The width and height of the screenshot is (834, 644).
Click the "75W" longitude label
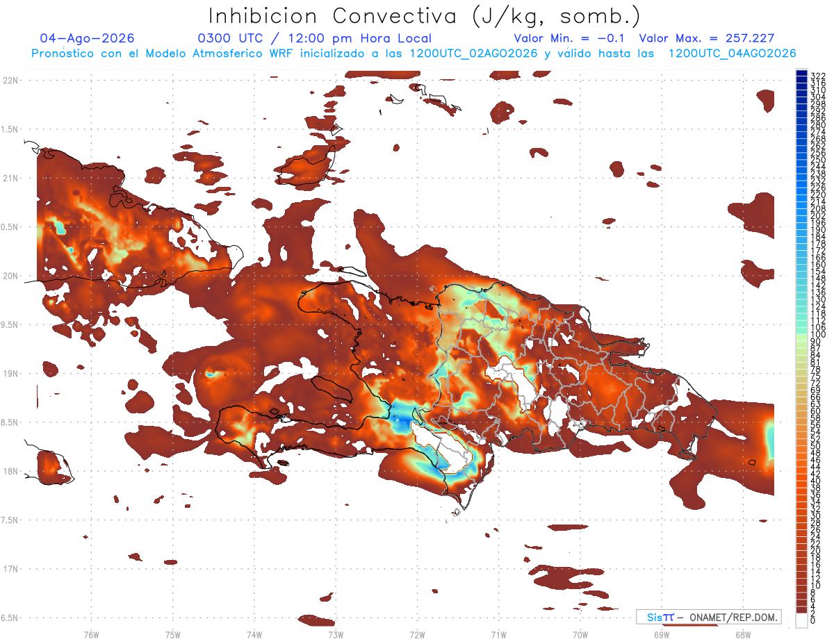[x=172, y=635]
